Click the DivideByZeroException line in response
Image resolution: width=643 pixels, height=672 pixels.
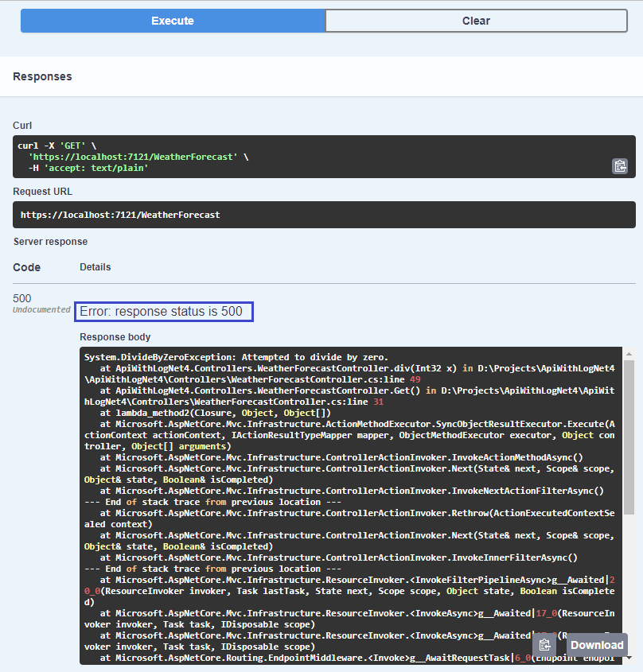click(236, 357)
